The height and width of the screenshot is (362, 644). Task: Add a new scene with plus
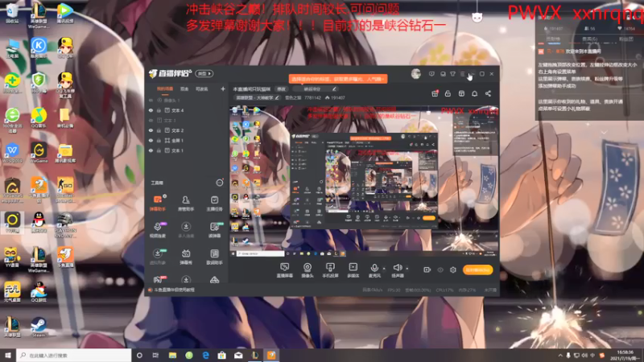(223, 88)
